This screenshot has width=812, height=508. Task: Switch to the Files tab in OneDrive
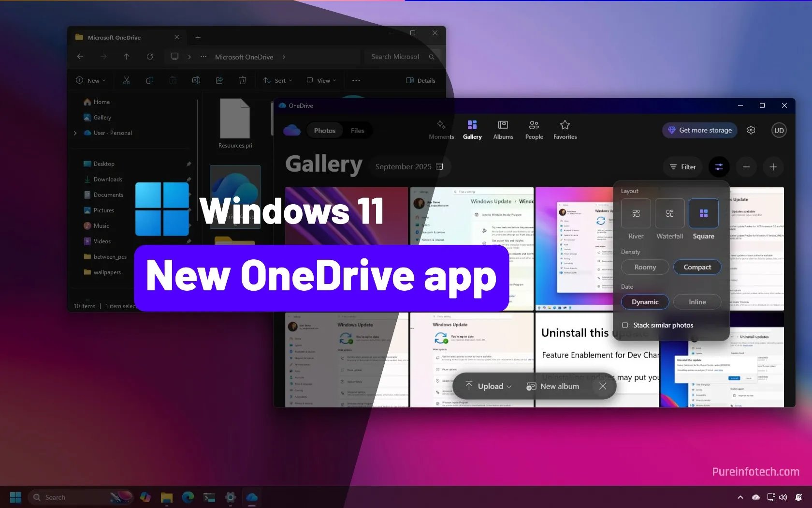pos(357,130)
